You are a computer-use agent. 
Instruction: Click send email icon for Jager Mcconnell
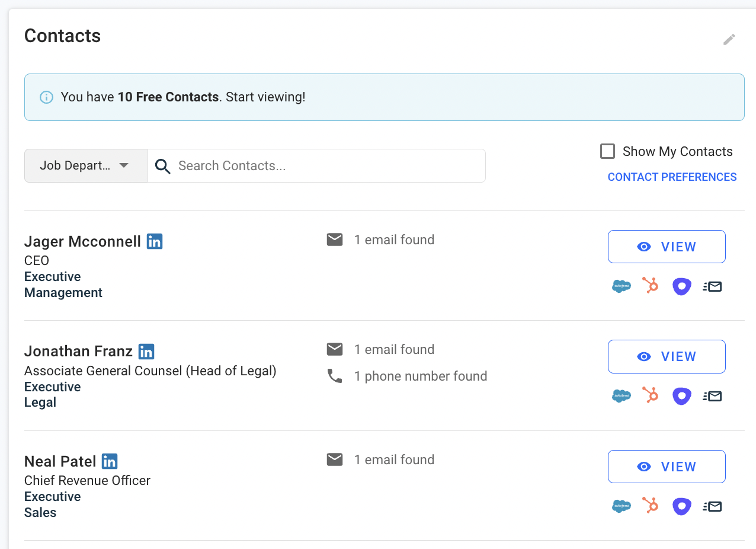pyautogui.click(x=712, y=287)
